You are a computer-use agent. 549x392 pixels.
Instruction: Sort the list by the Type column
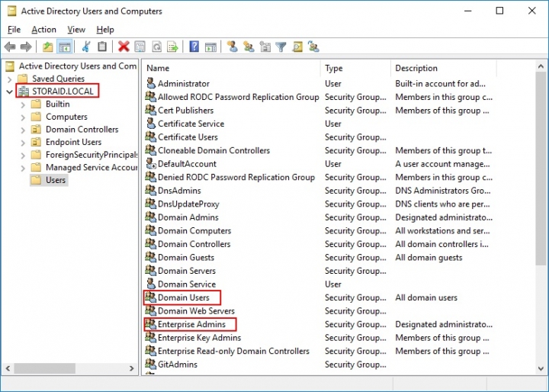point(355,68)
